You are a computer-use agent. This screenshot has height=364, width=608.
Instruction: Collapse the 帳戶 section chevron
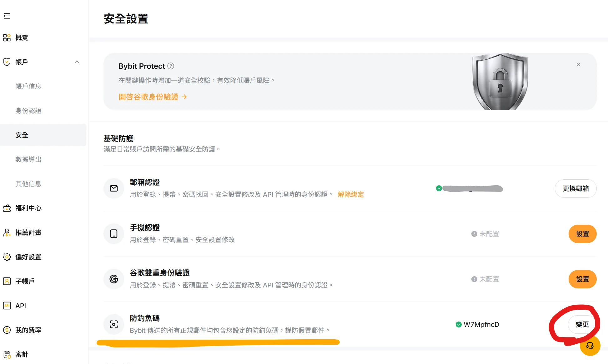click(77, 62)
